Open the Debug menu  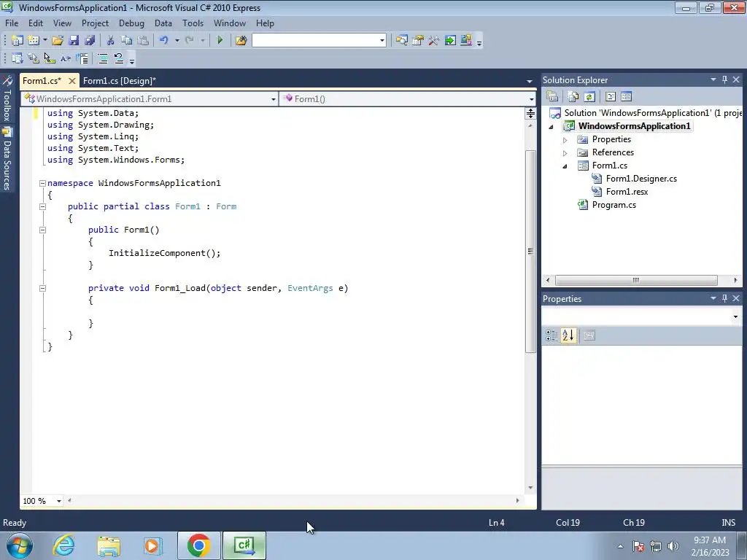click(x=131, y=23)
